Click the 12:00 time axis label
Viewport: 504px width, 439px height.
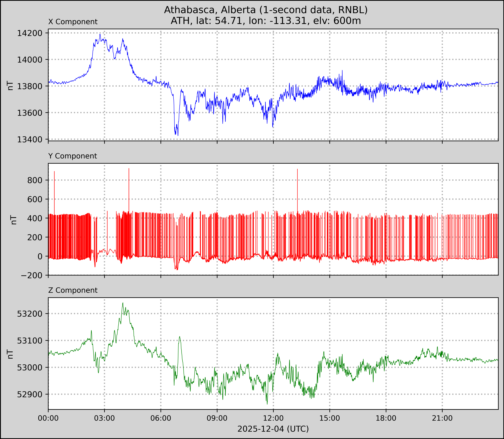click(x=273, y=418)
